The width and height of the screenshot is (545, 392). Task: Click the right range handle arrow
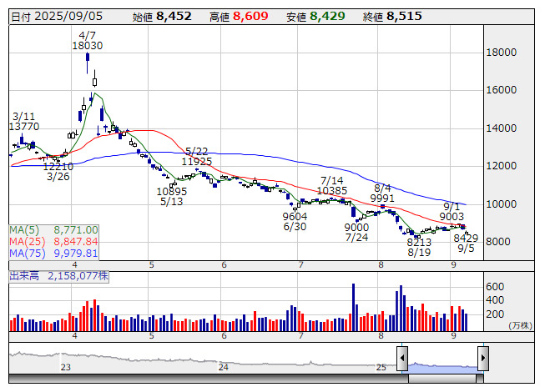click(483, 358)
